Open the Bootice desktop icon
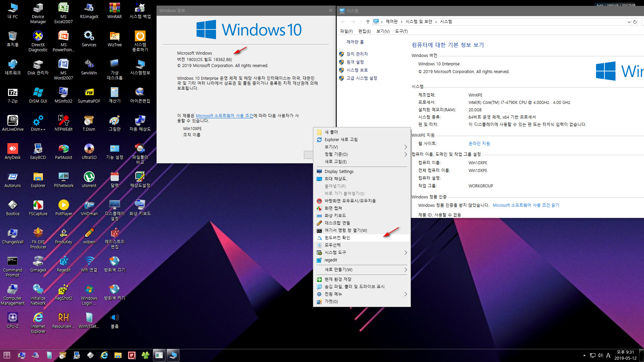The height and width of the screenshot is (362, 644). 12,208
